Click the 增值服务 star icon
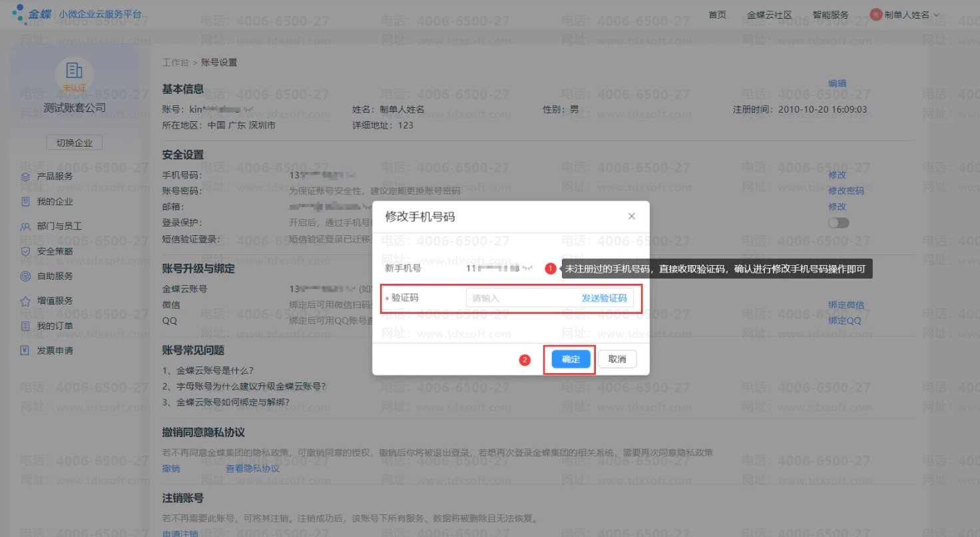980x537 pixels. (25, 301)
